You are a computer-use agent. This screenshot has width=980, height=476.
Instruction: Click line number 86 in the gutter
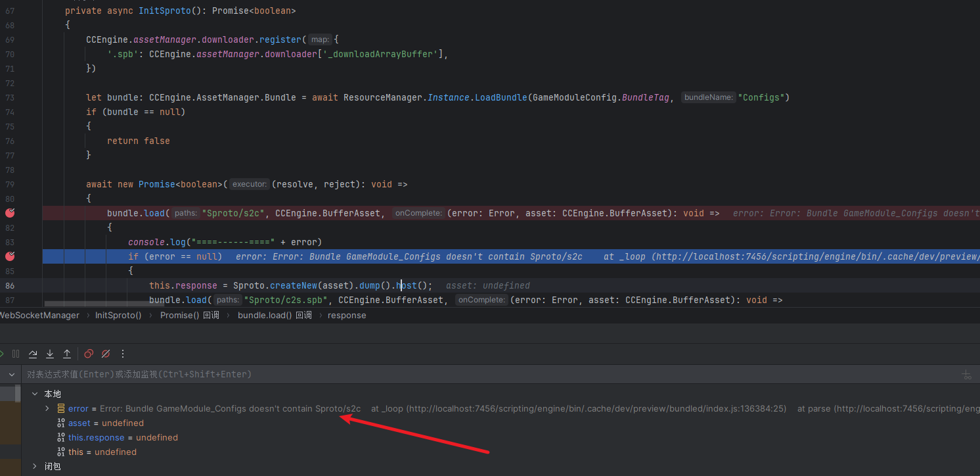(10, 285)
